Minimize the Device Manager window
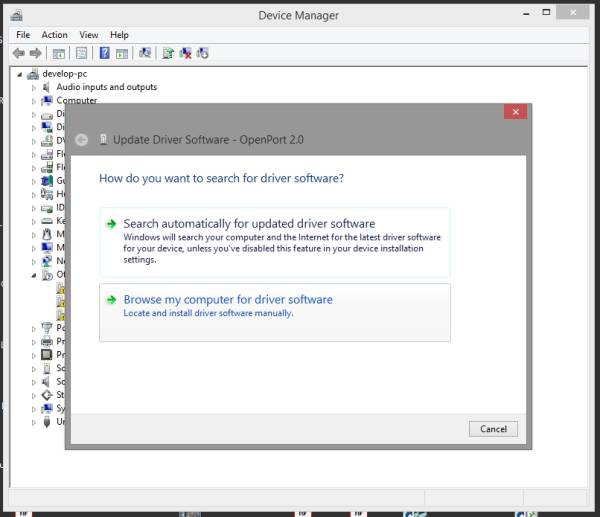The width and height of the screenshot is (600, 517). click(x=526, y=13)
